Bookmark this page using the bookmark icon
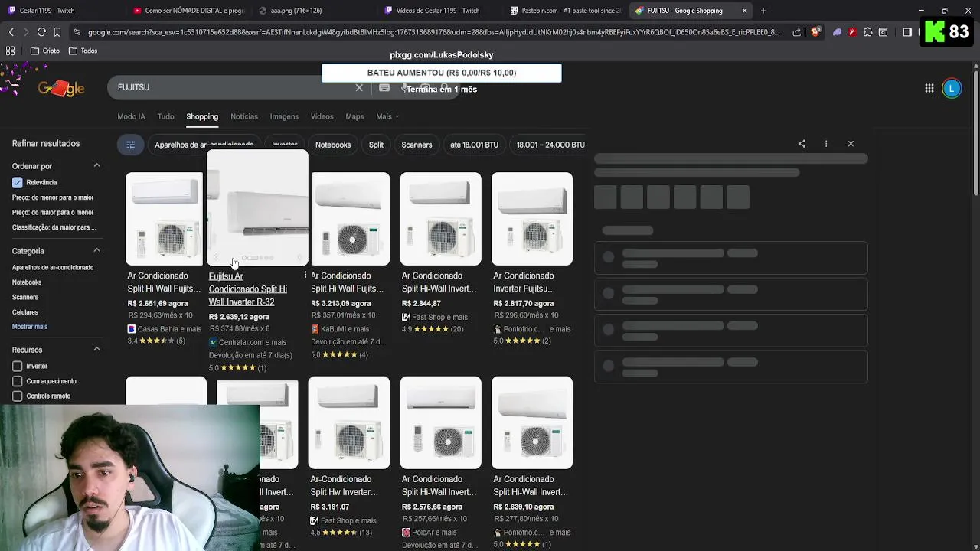The image size is (980, 551). [x=57, y=32]
